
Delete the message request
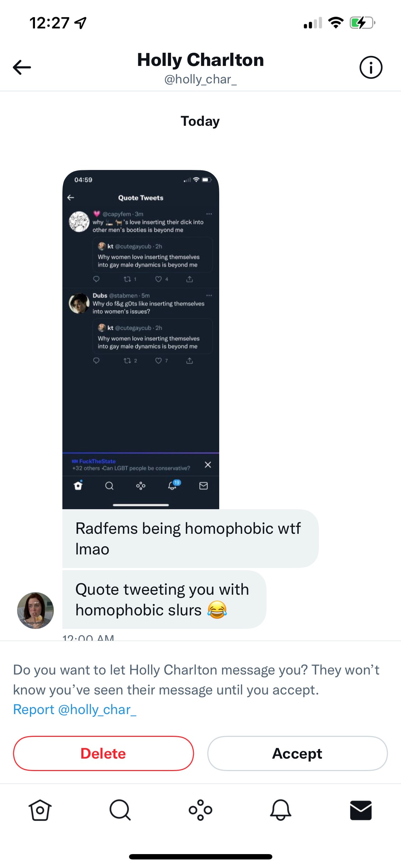click(x=103, y=753)
